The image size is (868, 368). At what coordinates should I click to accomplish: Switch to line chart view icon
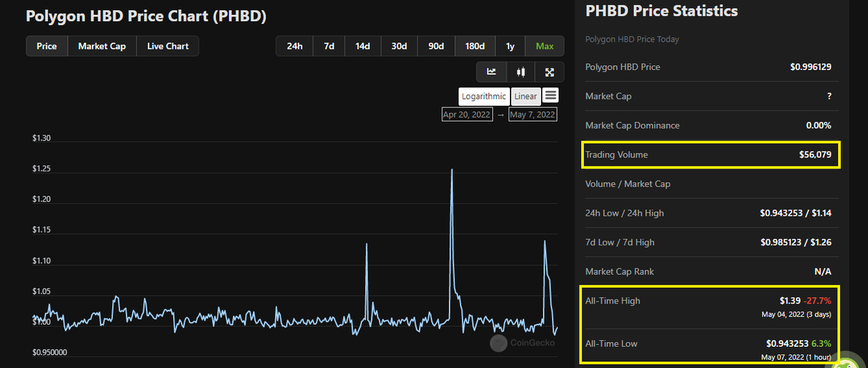492,72
